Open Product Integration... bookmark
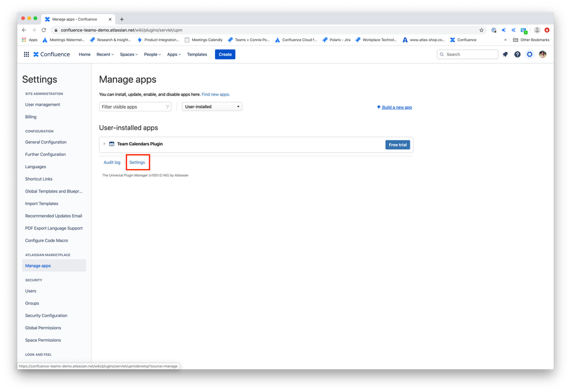This screenshot has width=571, height=392. [x=158, y=40]
